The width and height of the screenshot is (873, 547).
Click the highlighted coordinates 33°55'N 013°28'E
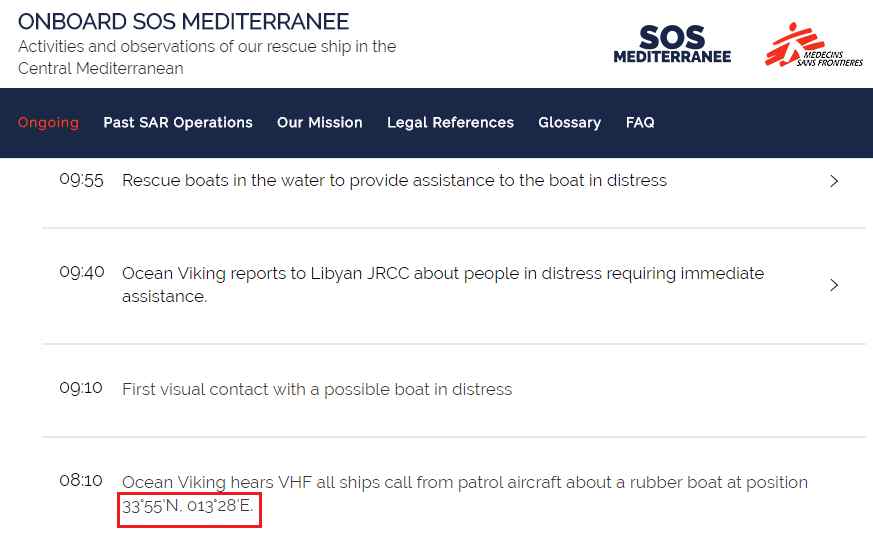click(189, 507)
